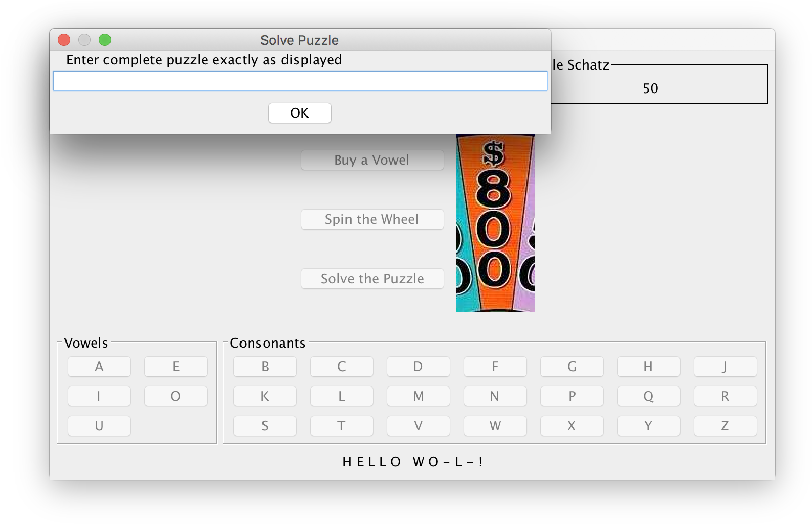812x524 pixels.
Task: Pick the letter K button
Action: click(x=265, y=396)
